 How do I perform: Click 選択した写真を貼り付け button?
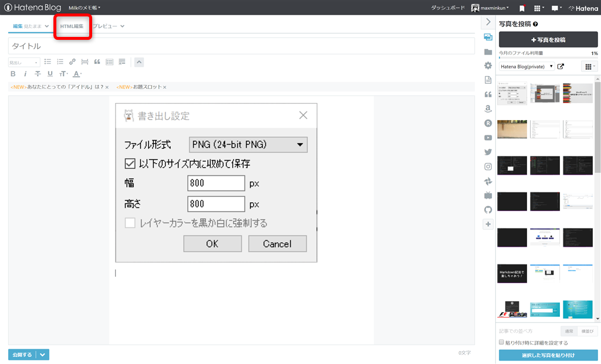(x=548, y=355)
